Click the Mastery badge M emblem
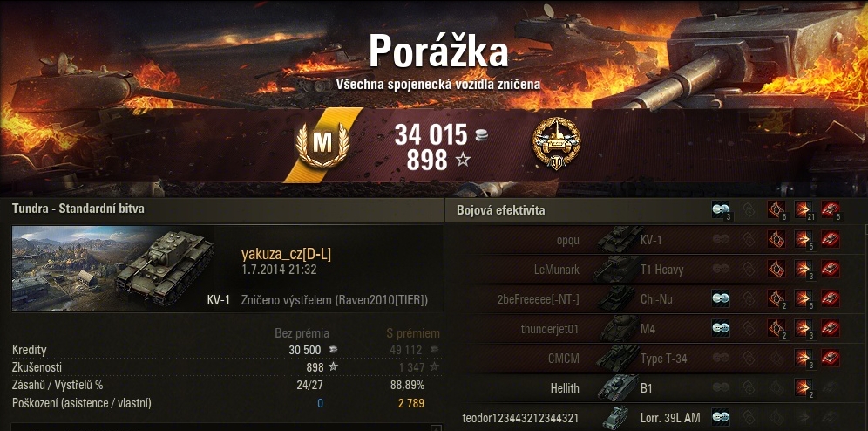Viewport: 868px width, 431px height. pos(322,144)
